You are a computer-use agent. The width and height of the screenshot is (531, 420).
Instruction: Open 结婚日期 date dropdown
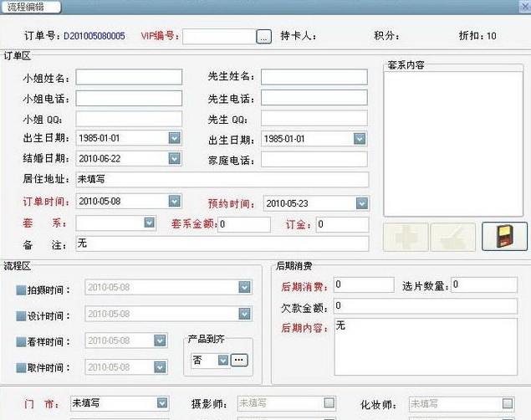(174, 158)
